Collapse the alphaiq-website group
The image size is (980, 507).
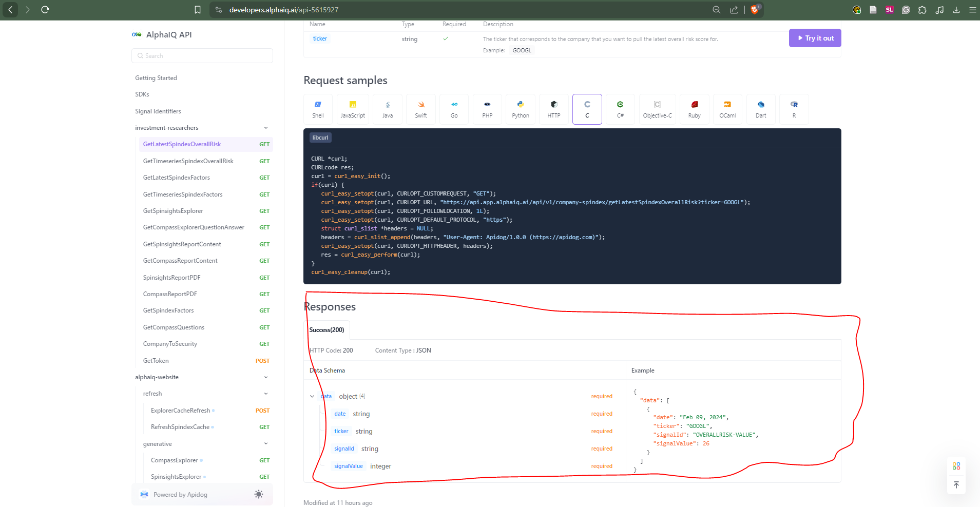266,377
